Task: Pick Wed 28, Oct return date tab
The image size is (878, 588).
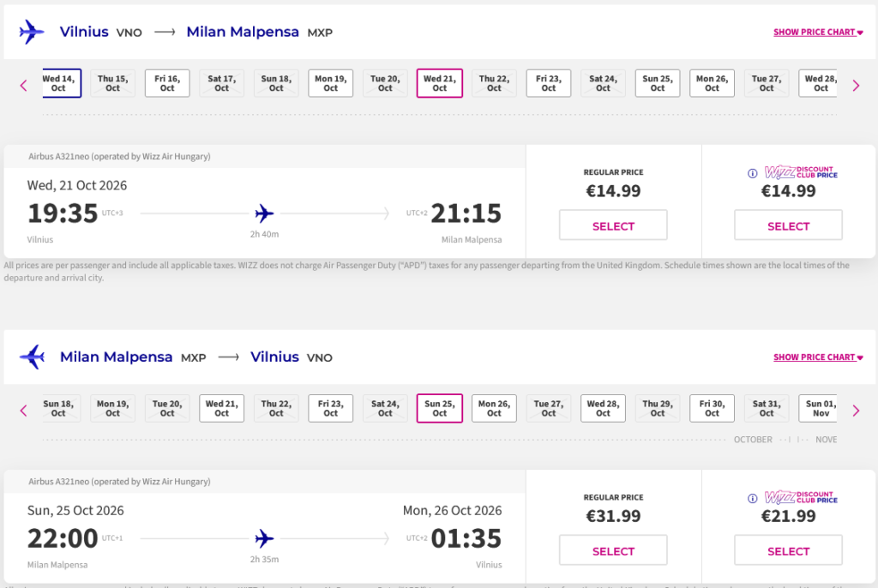Action: point(603,408)
